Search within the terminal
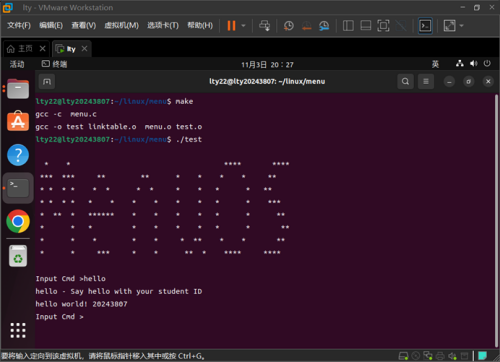Viewport: 500px width, 362px height. [405, 82]
